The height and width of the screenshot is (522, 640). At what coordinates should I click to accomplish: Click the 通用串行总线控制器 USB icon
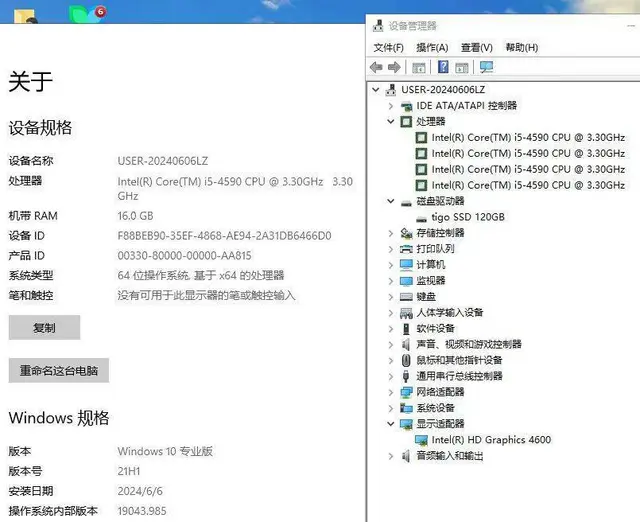406,376
